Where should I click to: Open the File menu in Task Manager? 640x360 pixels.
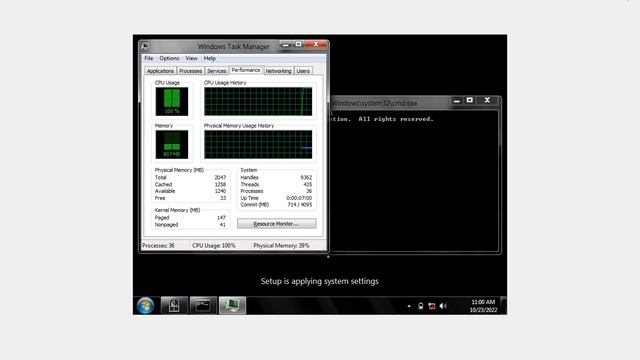coord(149,58)
